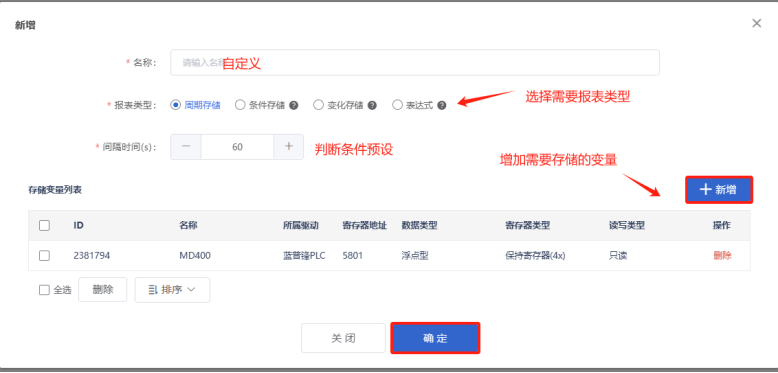The image size is (778, 373).
Task: Click the read-write cell 只读
Action: pos(618,256)
